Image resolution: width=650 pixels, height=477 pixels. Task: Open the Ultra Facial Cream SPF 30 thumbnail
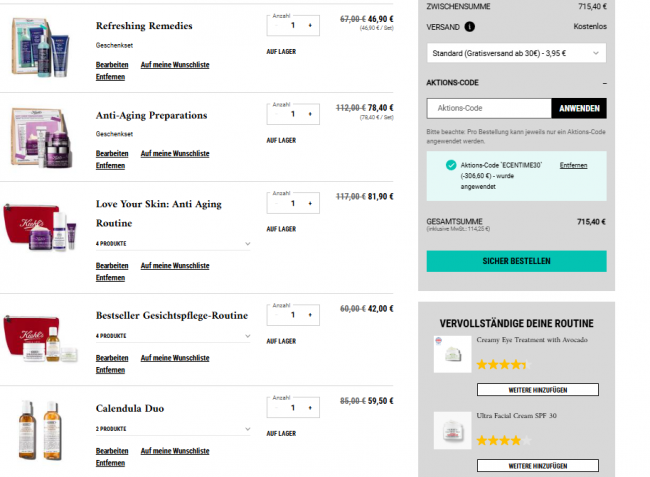coord(452,430)
